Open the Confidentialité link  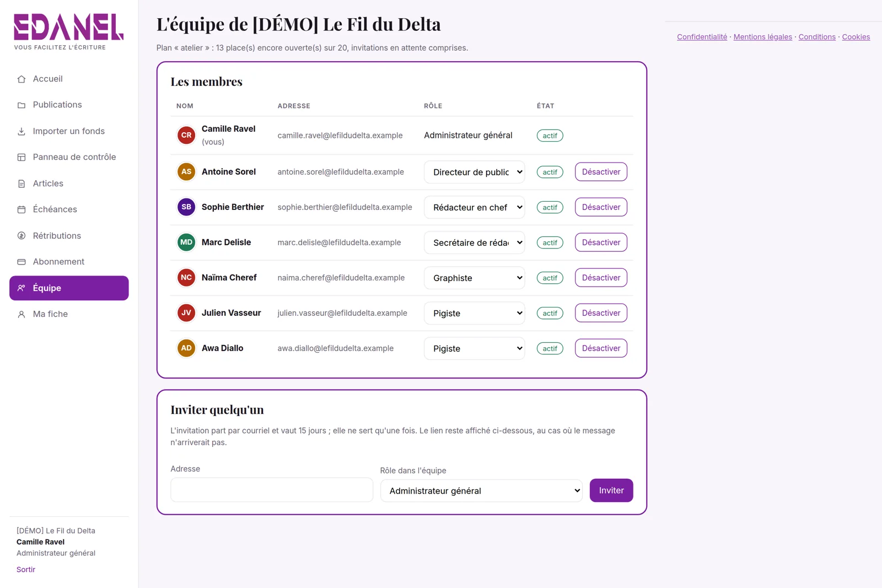[x=702, y=37]
